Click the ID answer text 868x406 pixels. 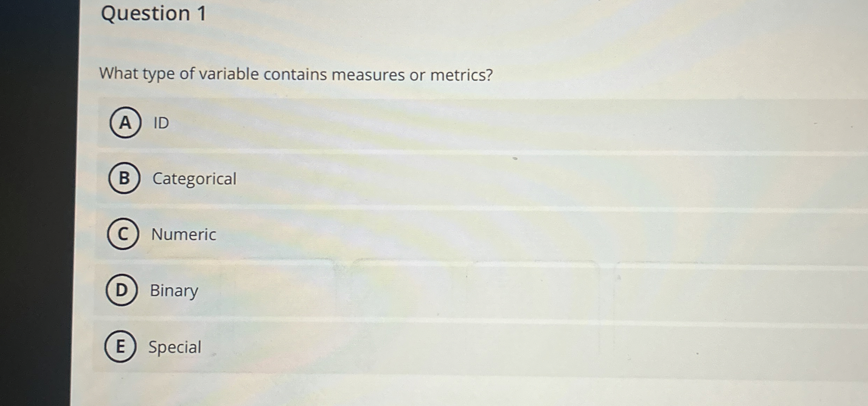[x=160, y=123]
